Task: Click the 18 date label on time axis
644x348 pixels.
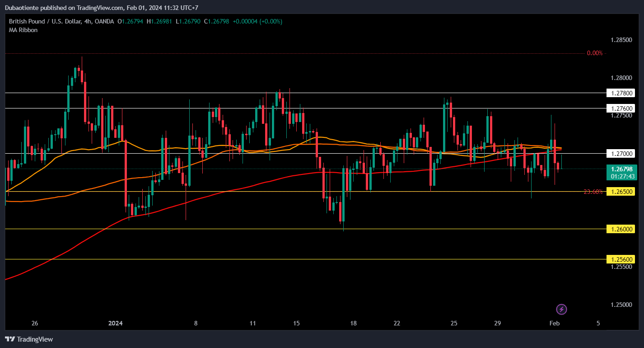Action: [x=354, y=323]
